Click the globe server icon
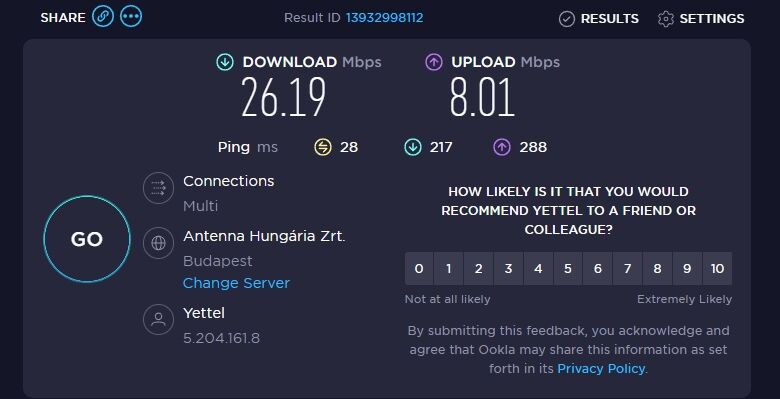The height and width of the screenshot is (399, 780). 158,243
